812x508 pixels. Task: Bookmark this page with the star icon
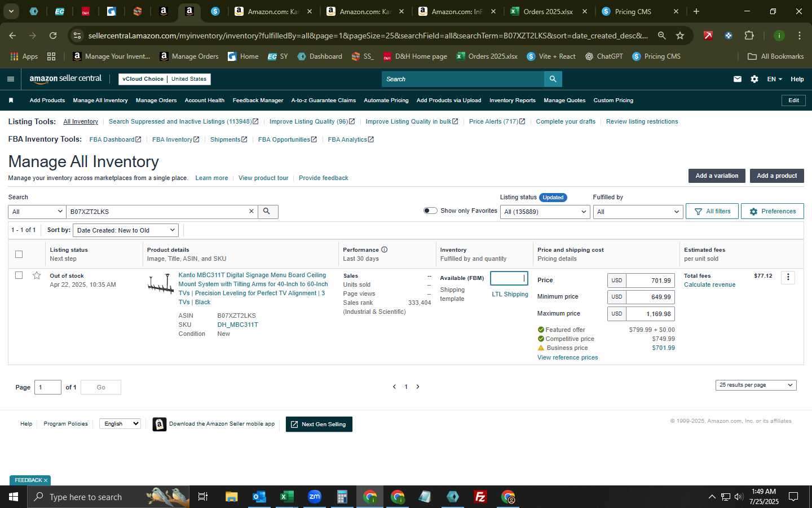click(x=680, y=36)
